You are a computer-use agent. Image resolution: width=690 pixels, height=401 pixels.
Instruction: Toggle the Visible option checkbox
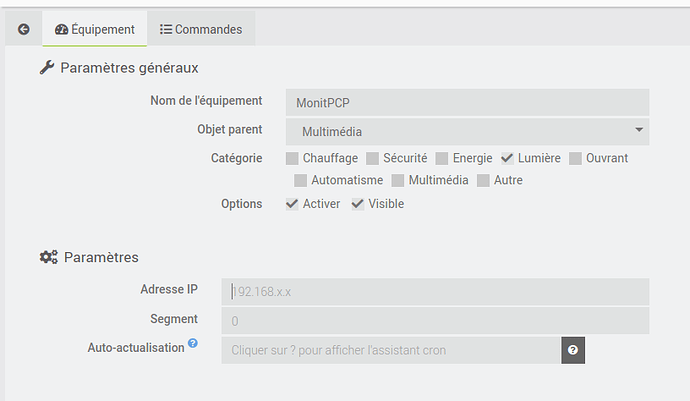click(357, 204)
